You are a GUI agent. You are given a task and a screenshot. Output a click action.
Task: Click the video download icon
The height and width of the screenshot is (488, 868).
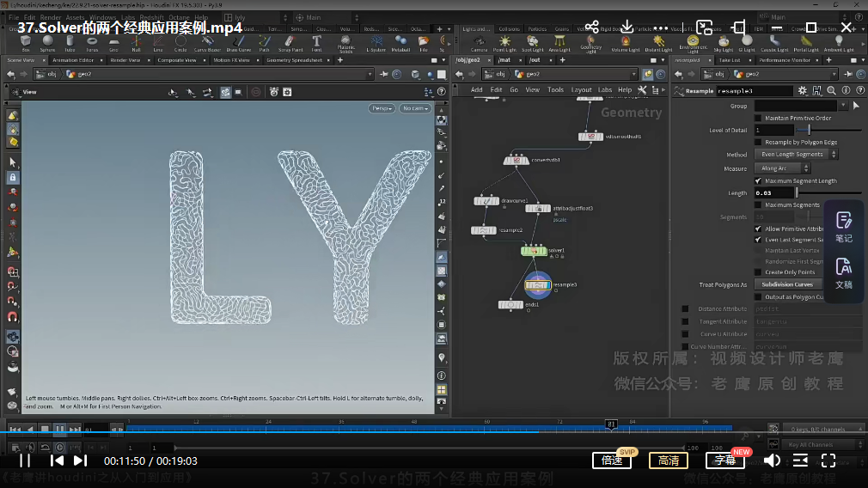coord(627,26)
